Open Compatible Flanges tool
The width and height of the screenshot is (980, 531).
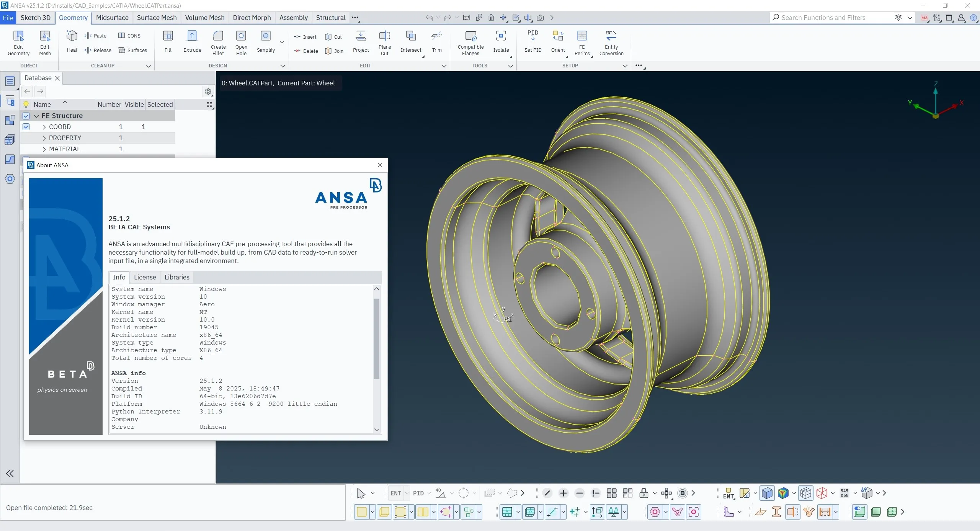coord(470,43)
